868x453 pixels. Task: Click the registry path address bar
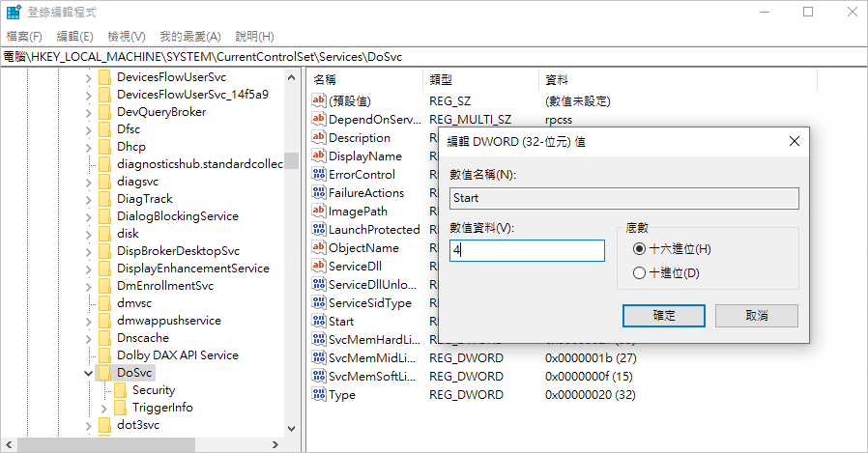(434, 56)
